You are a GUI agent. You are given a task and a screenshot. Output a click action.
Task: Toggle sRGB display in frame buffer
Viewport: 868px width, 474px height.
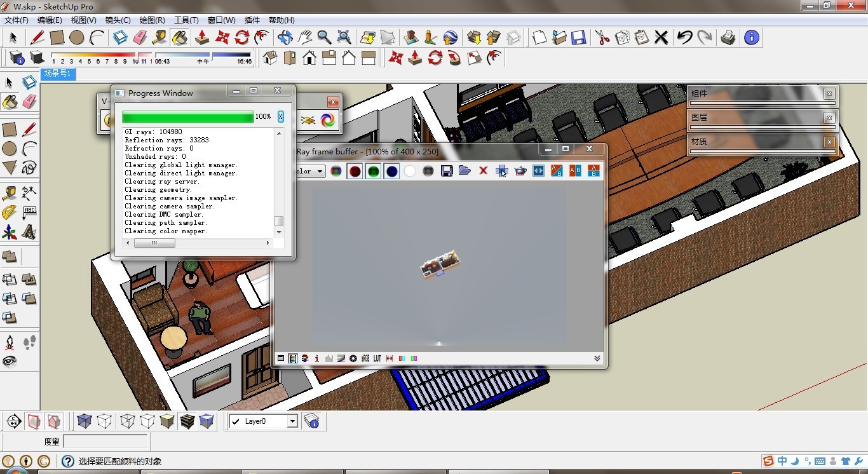[x=365, y=358]
